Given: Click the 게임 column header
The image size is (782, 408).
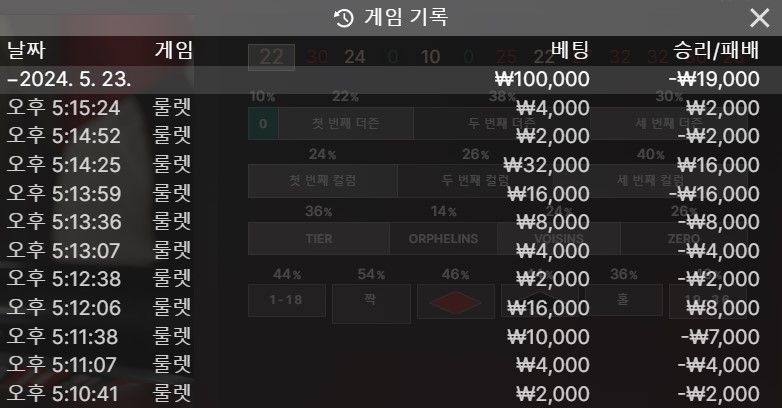Looking at the screenshot, I should [174, 50].
